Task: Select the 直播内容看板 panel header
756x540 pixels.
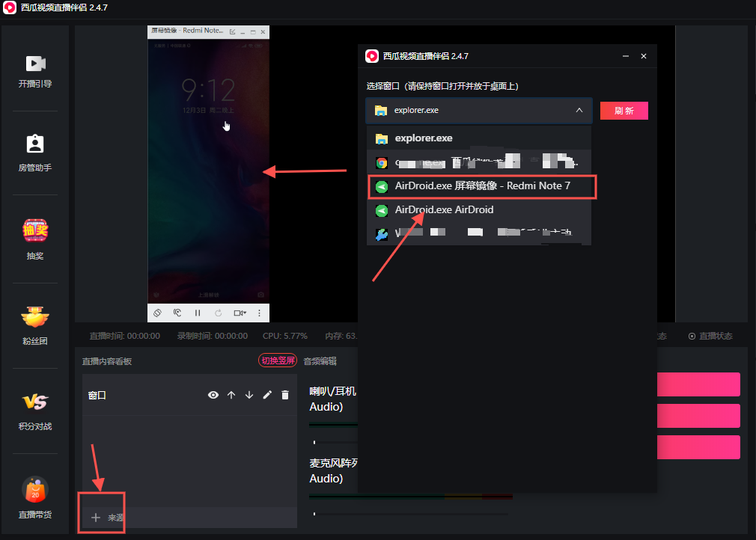Action: [107, 361]
